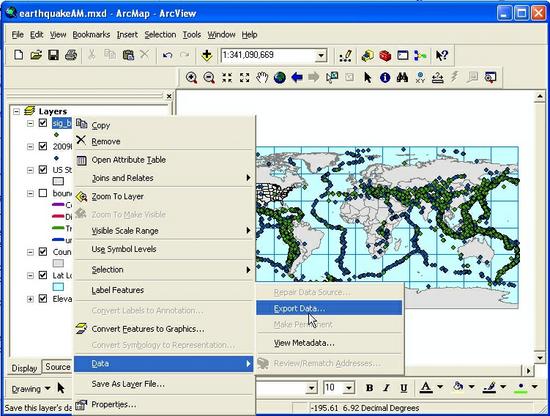
Task: Choose Export Data from submenu
Action: [x=329, y=308]
